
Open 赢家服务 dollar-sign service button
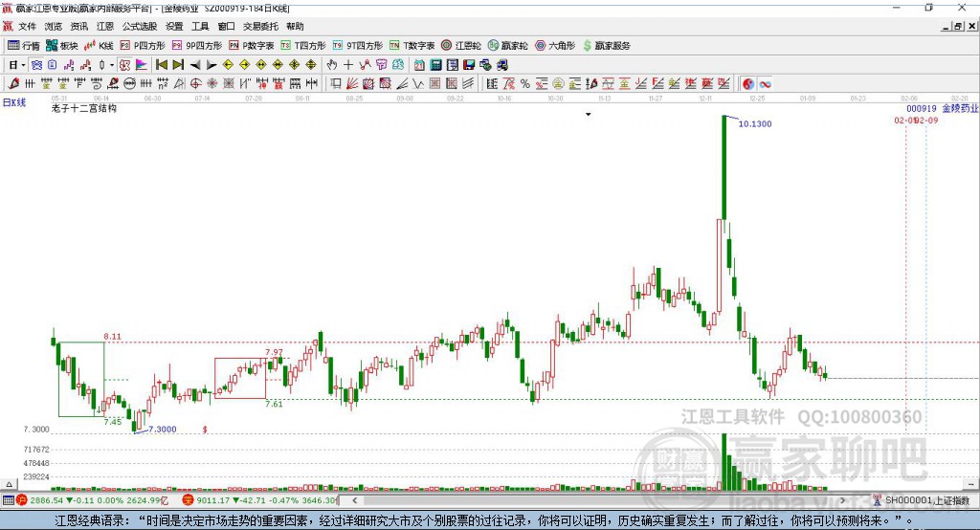pos(606,46)
